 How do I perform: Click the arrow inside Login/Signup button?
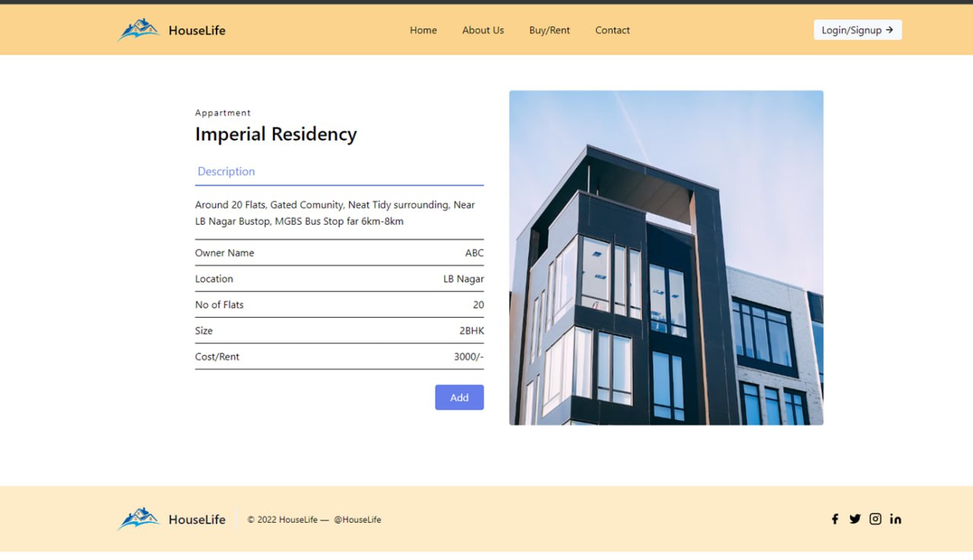(x=889, y=30)
